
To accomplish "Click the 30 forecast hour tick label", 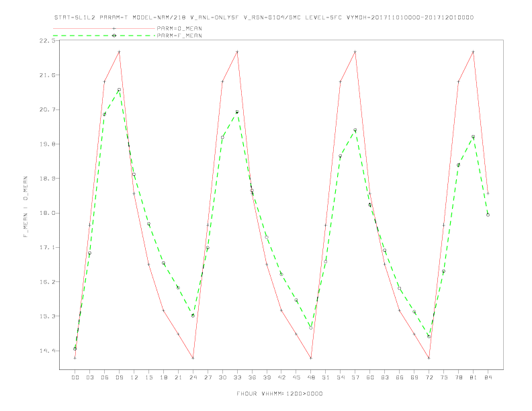I will click(x=222, y=377).
